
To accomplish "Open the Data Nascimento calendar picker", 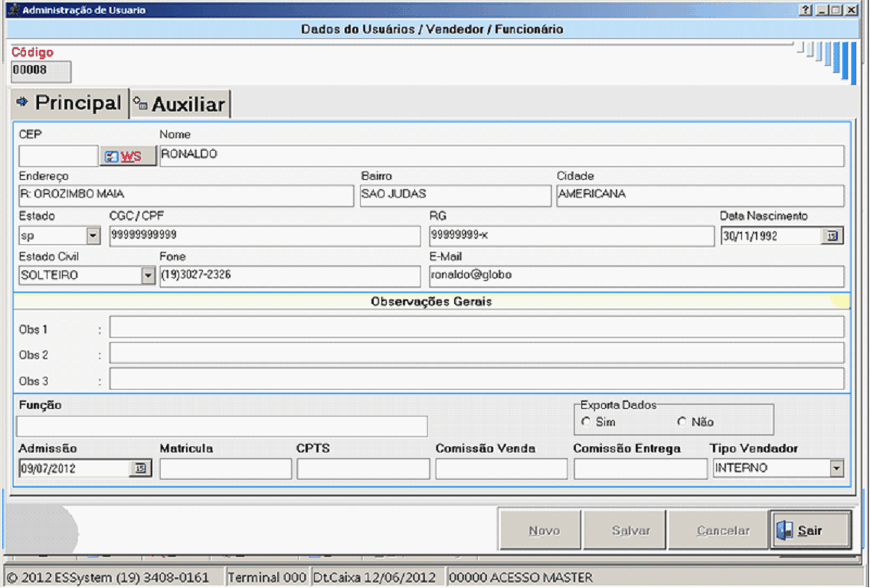I will 831,237.
